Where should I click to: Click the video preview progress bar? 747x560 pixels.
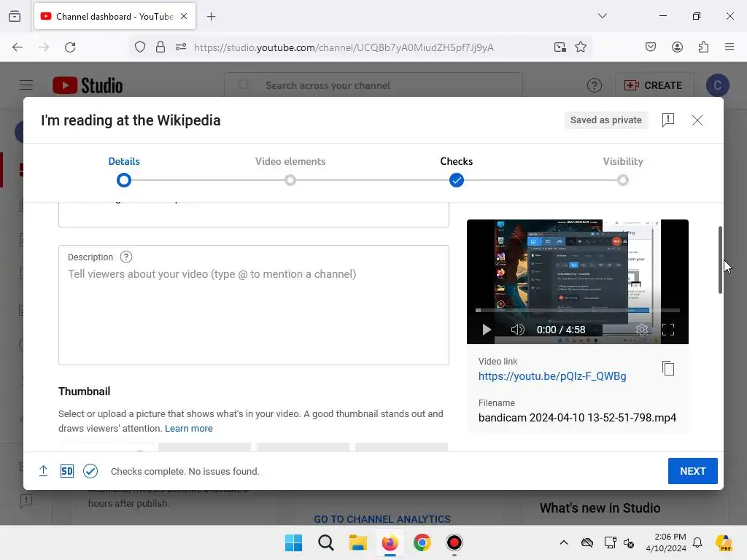pos(578,310)
